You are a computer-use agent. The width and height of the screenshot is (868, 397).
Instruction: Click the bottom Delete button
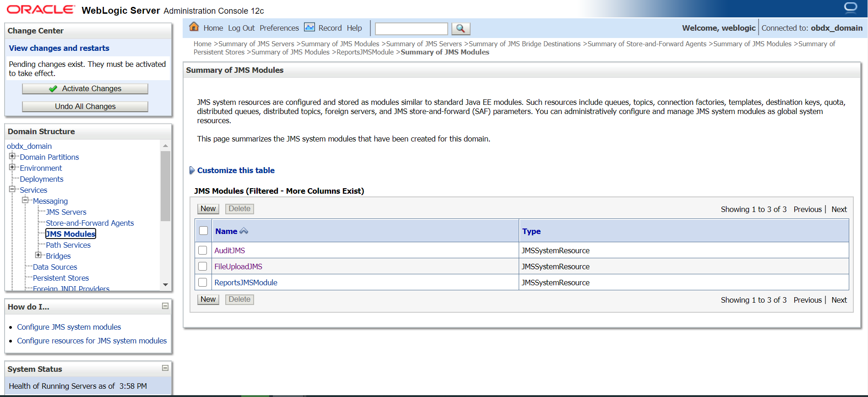[239, 299]
